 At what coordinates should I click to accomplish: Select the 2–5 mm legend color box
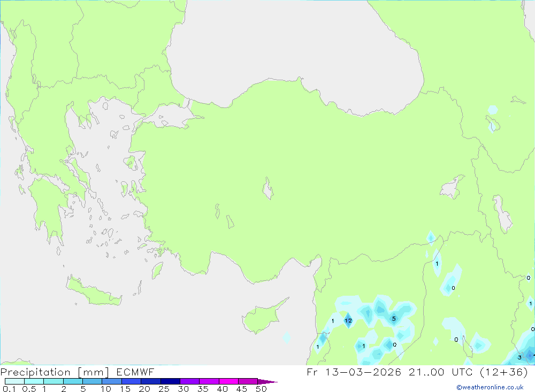pos(73,381)
